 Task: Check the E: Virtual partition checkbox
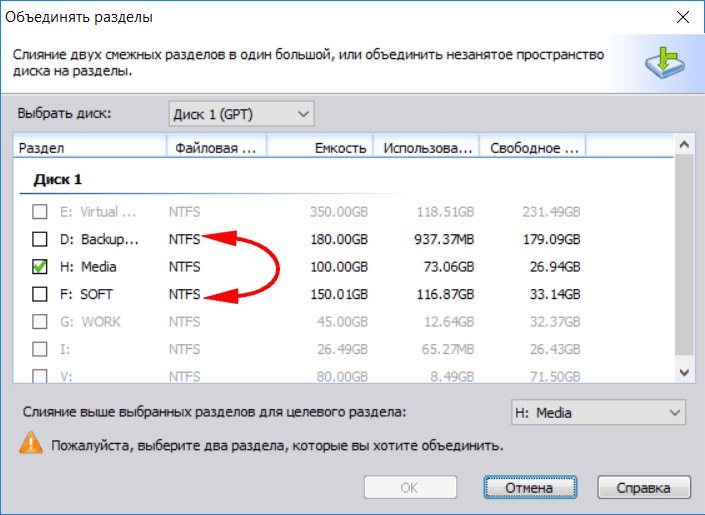click(x=40, y=211)
